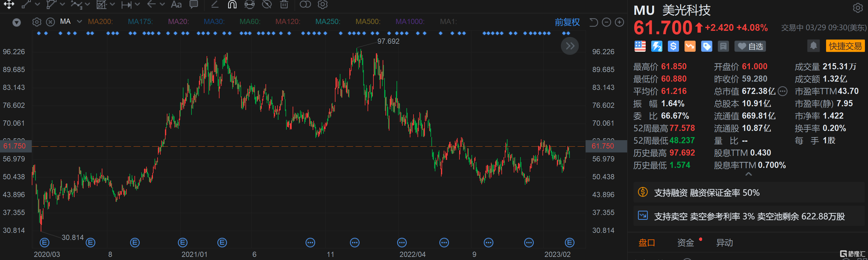This screenshot has height=260, width=868.
Task: Click the MA20 indicator label
Action: tap(179, 22)
